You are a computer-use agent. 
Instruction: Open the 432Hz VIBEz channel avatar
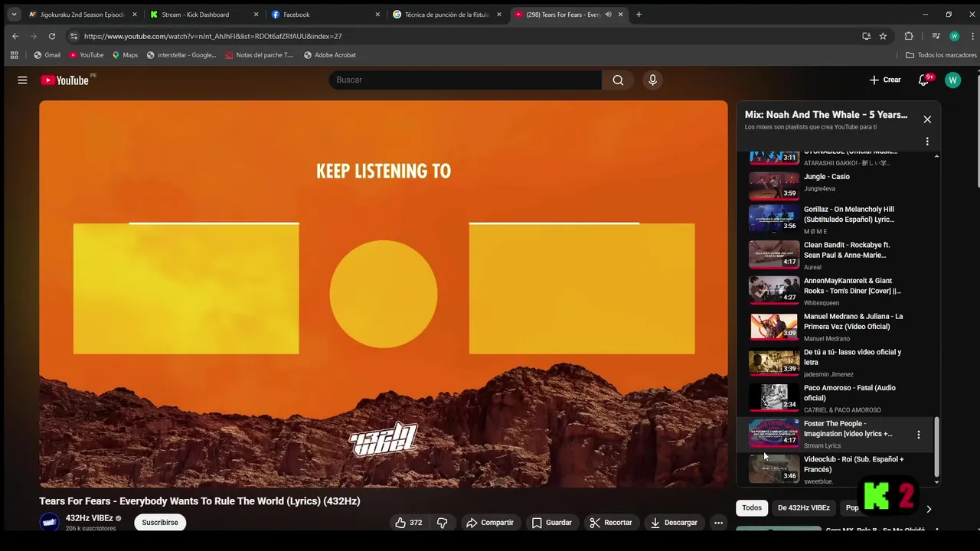50,523
